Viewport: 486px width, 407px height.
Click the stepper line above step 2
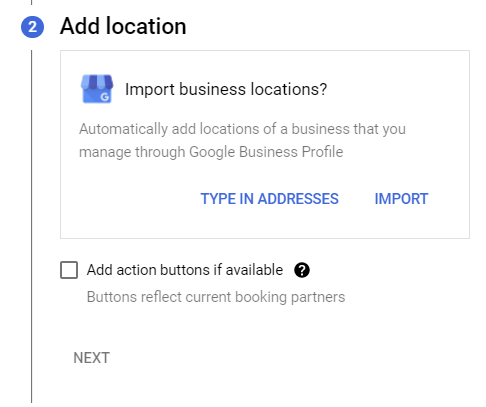click(x=32, y=2)
